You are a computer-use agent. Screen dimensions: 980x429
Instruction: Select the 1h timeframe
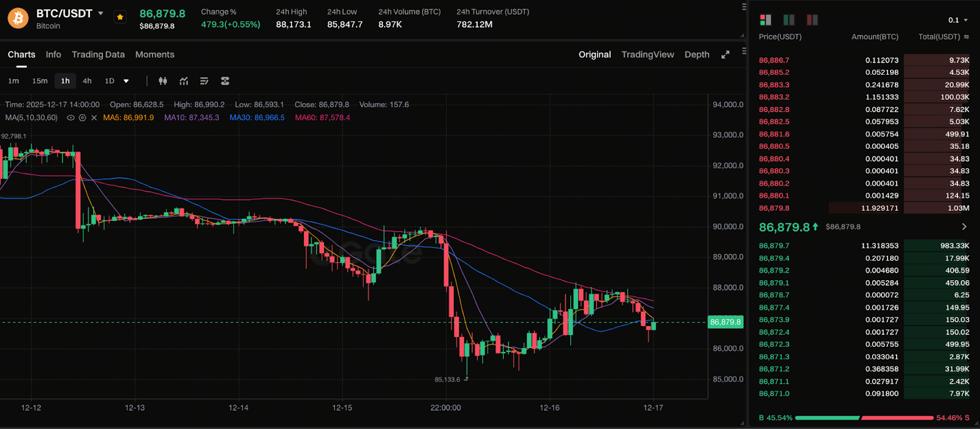(66, 81)
